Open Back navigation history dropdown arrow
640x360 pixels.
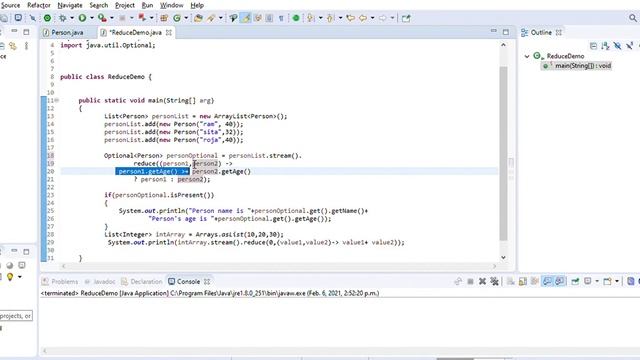click(x=372, y=18)
